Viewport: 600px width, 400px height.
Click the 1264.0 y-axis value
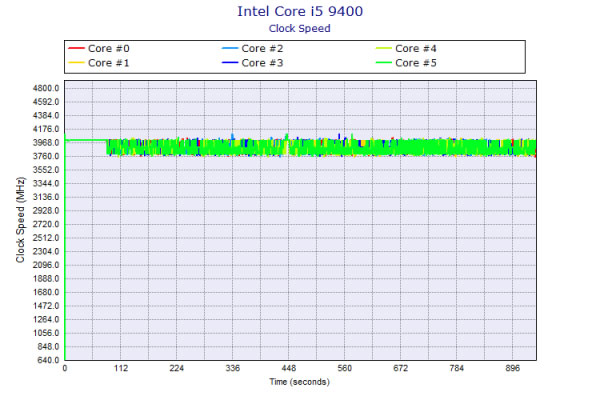[x=46, y=320]
